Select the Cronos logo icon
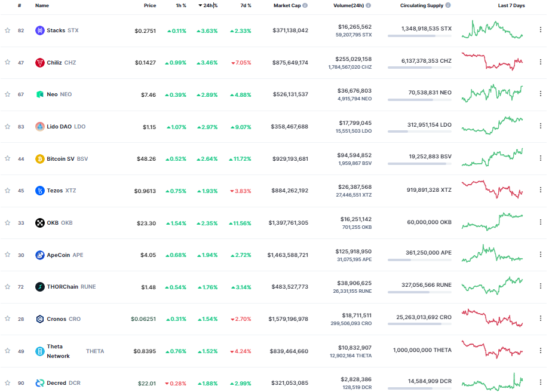The width and height of the screenshot is (552, 392). [40, 319]
